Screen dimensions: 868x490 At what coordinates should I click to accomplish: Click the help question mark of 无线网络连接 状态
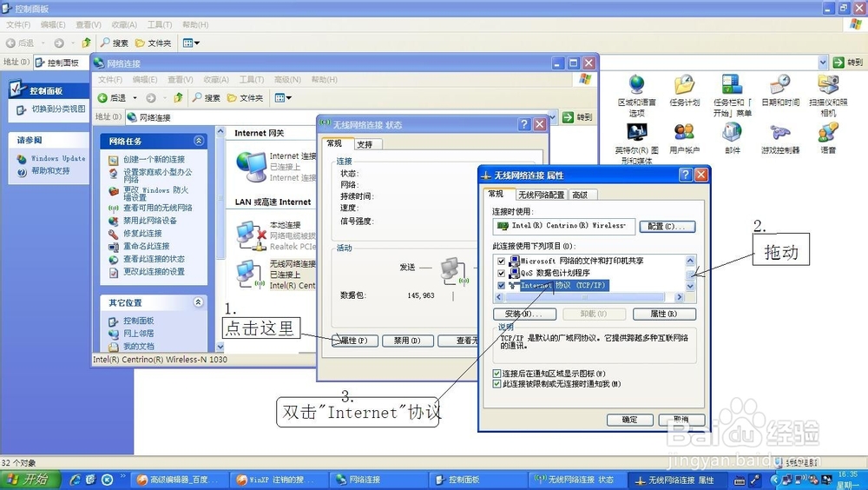pyautogui.click(x=524, y=124)
